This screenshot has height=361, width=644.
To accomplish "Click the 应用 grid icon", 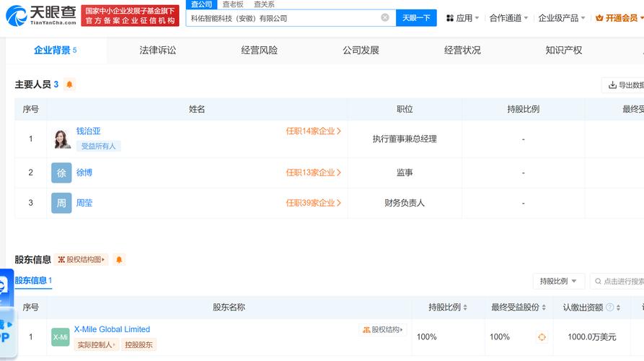I will click(x=450, y=18).
